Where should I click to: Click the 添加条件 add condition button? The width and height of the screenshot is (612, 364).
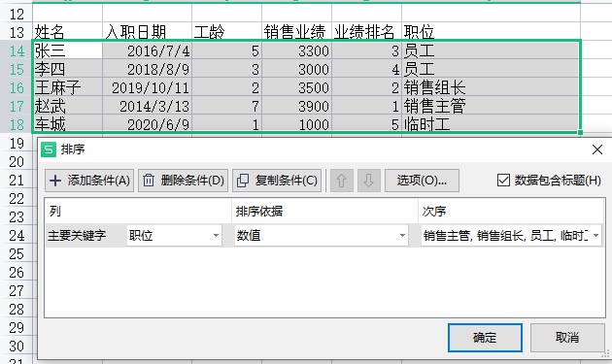[89, 181]
